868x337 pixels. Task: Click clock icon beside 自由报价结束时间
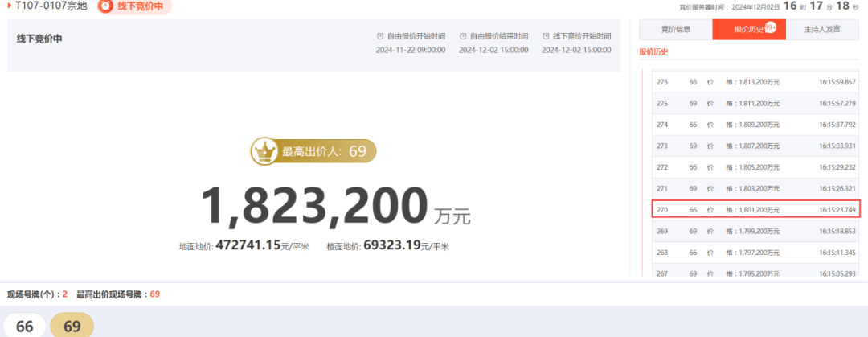(463, 36)
